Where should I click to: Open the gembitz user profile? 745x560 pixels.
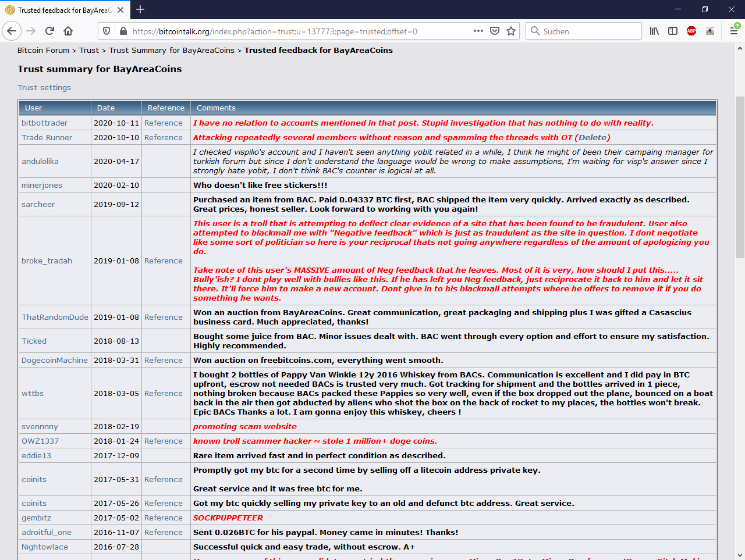pos(37,518)
